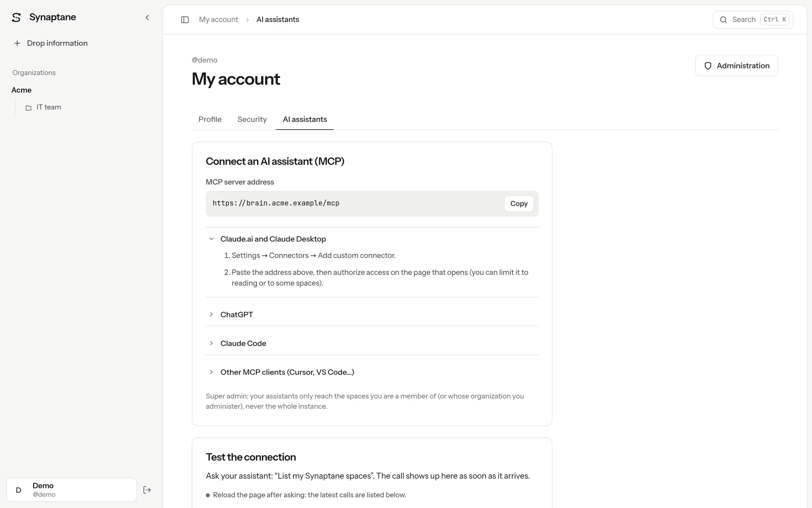Expand Other MCP clients section

(x=372, y=372)
